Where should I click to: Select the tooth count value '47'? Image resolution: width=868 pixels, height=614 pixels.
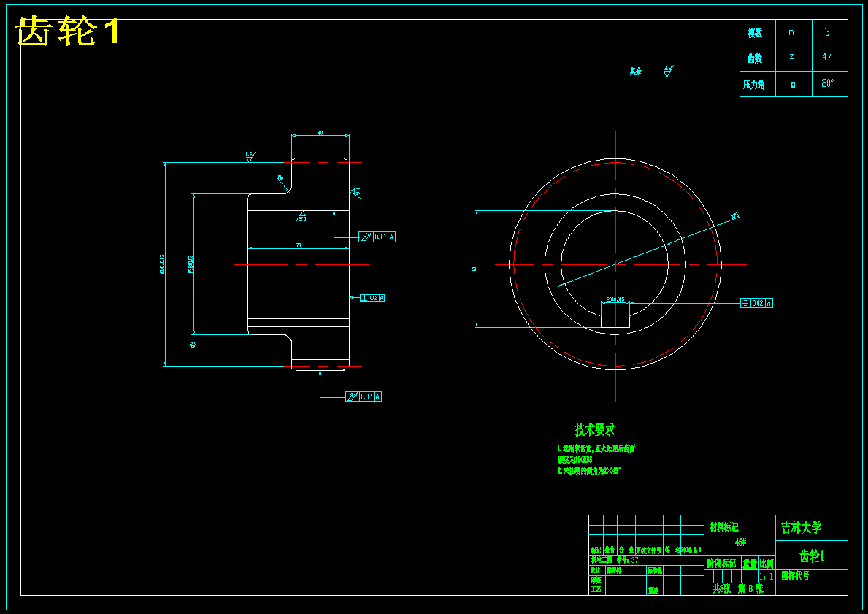826,56
